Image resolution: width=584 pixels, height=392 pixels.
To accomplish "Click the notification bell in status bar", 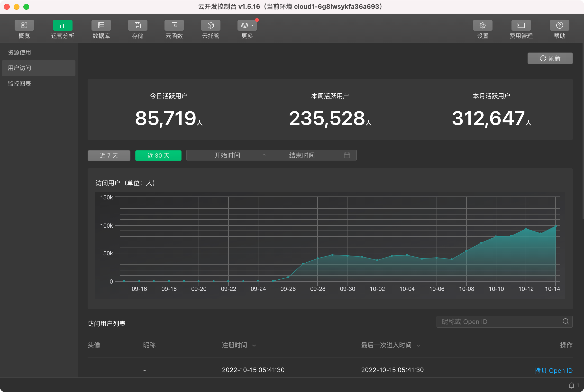I will click(572, 385).
